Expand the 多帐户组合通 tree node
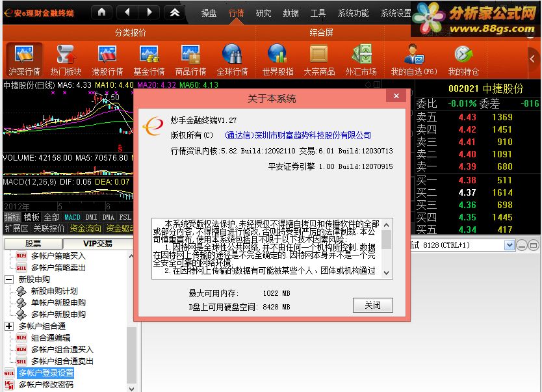 coord(9,326)
